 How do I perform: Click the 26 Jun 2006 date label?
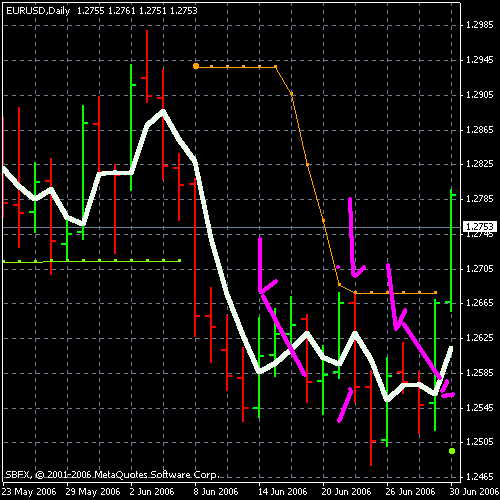pos(410,491)
